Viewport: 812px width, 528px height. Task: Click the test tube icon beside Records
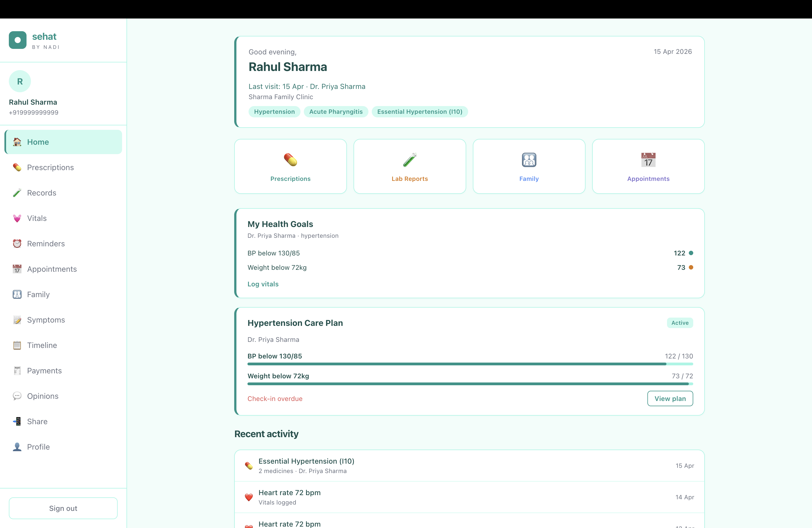[17, 193]
